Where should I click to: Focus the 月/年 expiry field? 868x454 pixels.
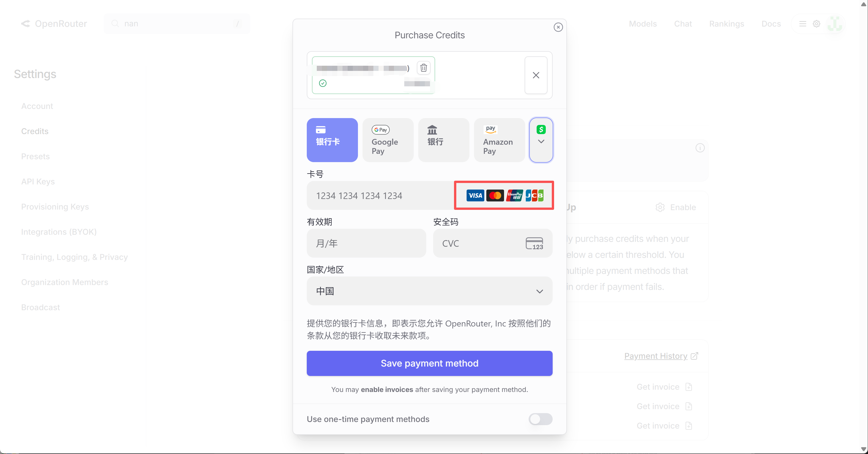point(366,243)
